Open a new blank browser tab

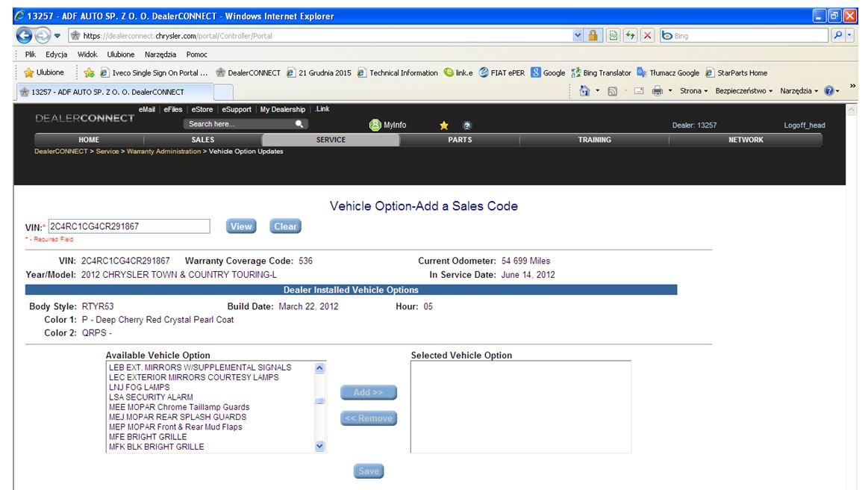point(223,92)
